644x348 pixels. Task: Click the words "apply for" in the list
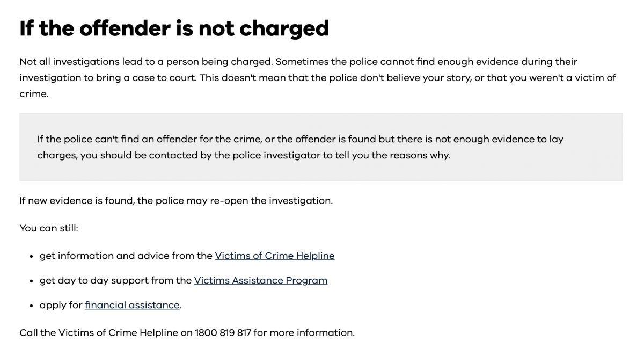pos(61,305)
